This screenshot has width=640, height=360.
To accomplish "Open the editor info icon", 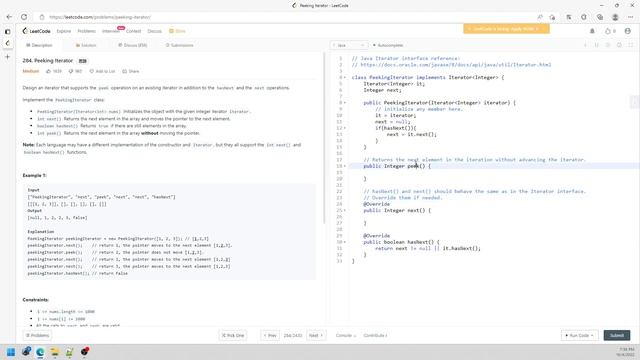I will (x=585, y=45).
